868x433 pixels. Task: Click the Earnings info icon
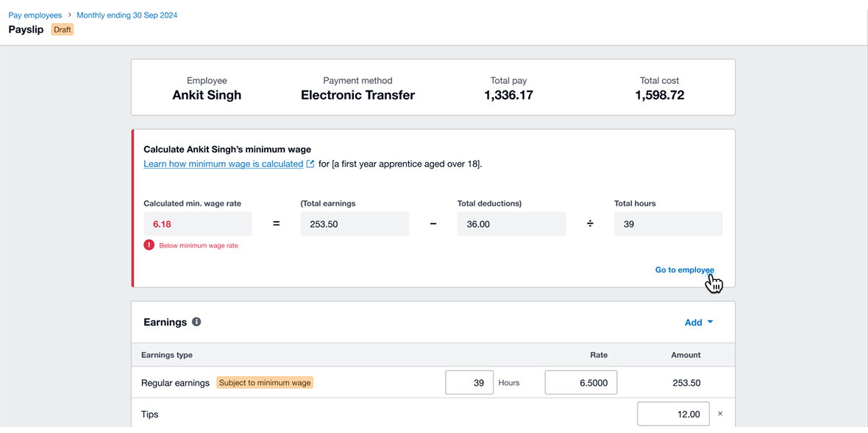tap(196, 322)
